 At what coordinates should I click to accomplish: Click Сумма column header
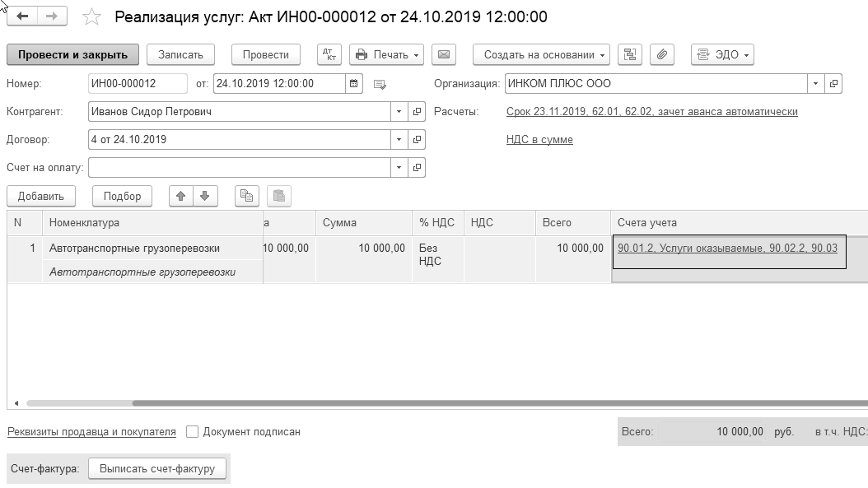[364, 222]
